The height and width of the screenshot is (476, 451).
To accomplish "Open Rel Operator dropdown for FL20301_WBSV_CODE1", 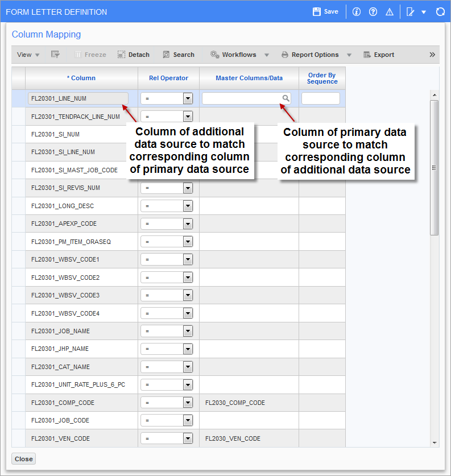I will pos(188,259).
